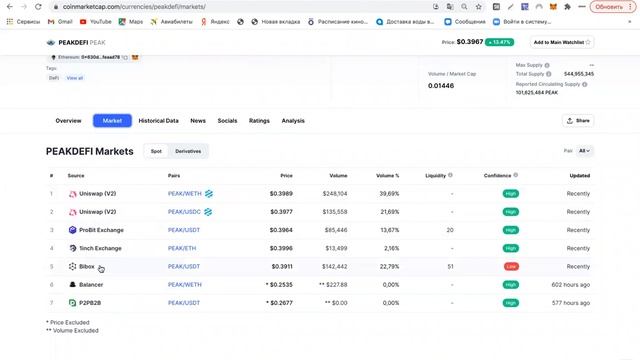Open the Сообщения bookmark

pos(465,22)
